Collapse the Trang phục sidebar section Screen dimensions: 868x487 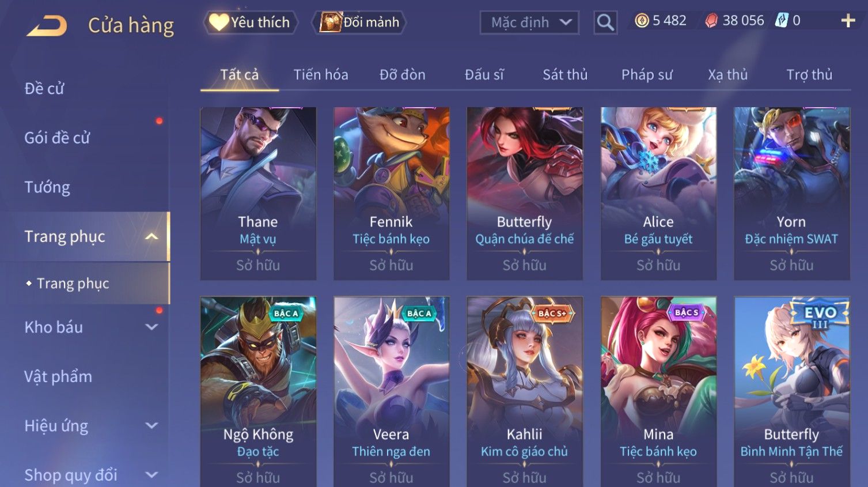151,236
